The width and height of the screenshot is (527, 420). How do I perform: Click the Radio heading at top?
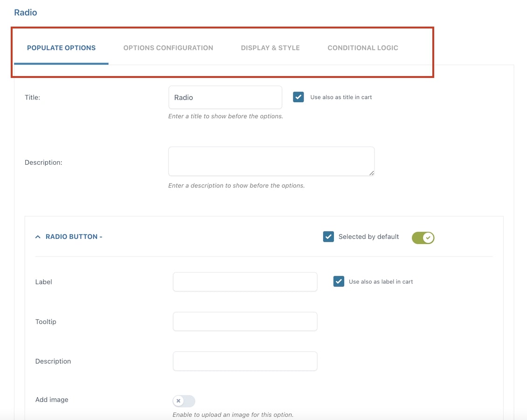coord(26,13)
